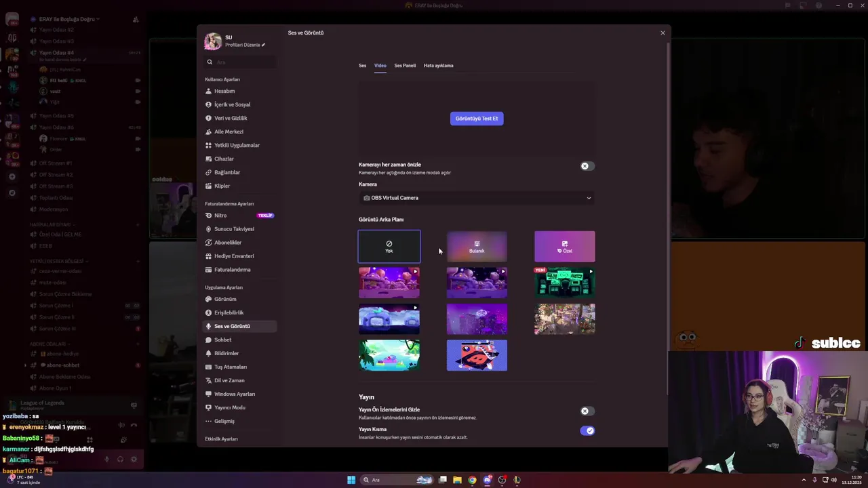Select Bulanık blur background option

coord(477,247)
